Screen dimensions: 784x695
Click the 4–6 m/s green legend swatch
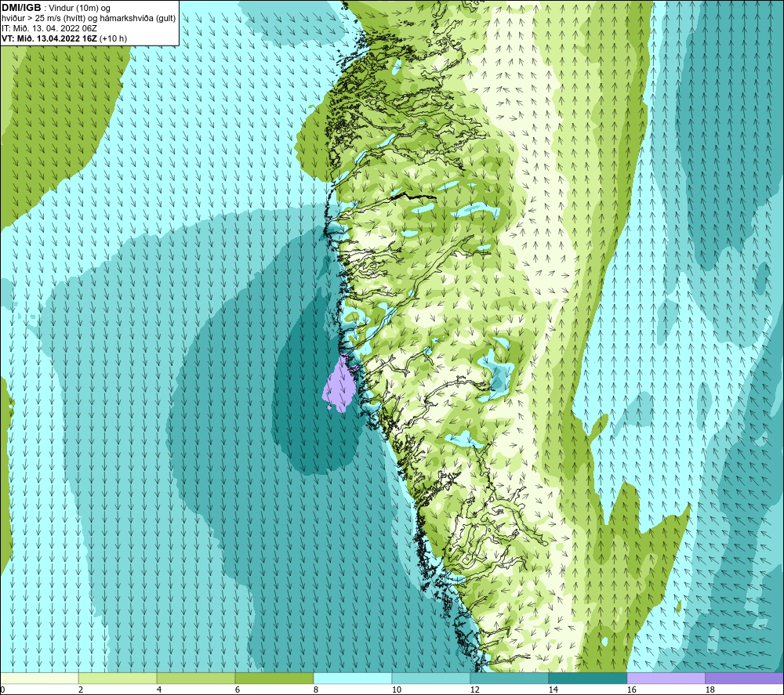[x=196, y=679]
